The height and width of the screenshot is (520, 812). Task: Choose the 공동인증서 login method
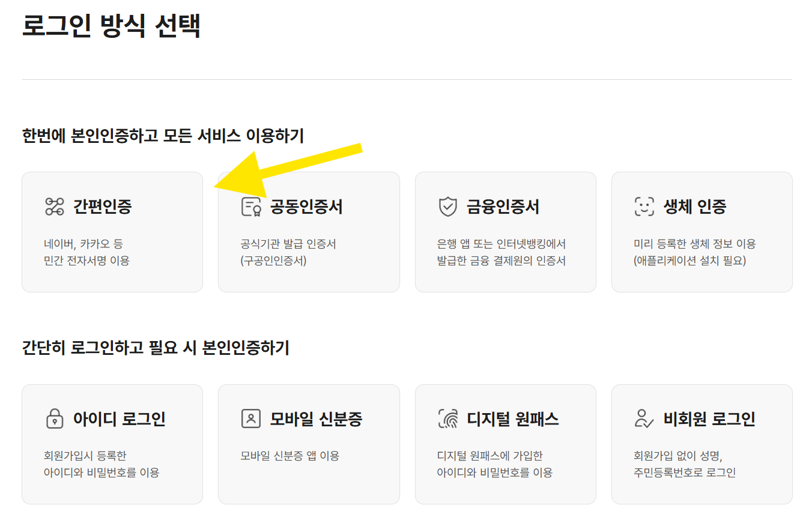[x=309, y=232]
